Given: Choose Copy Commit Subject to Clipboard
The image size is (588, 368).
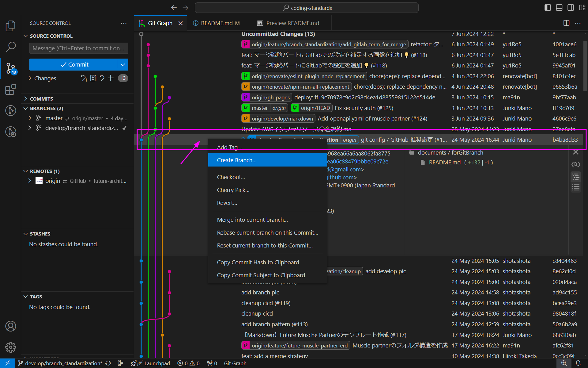Looking at the screenshot, I should pos(267,275).
